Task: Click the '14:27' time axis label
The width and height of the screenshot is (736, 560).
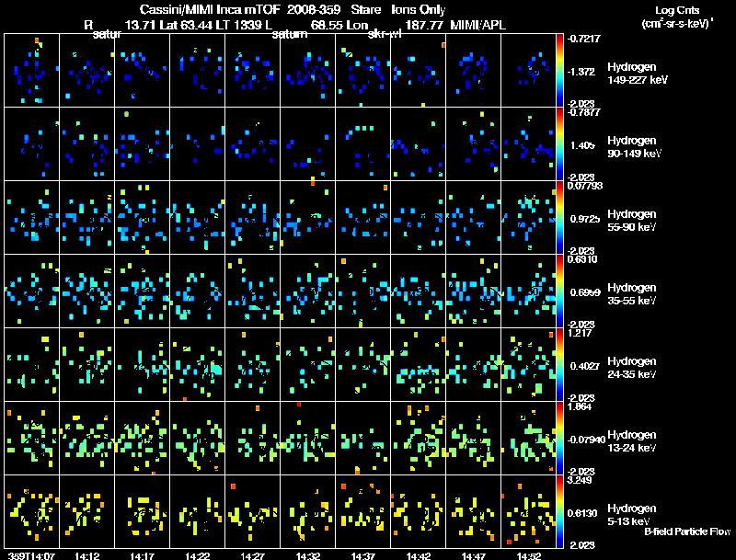Action: tap(252, 555)
